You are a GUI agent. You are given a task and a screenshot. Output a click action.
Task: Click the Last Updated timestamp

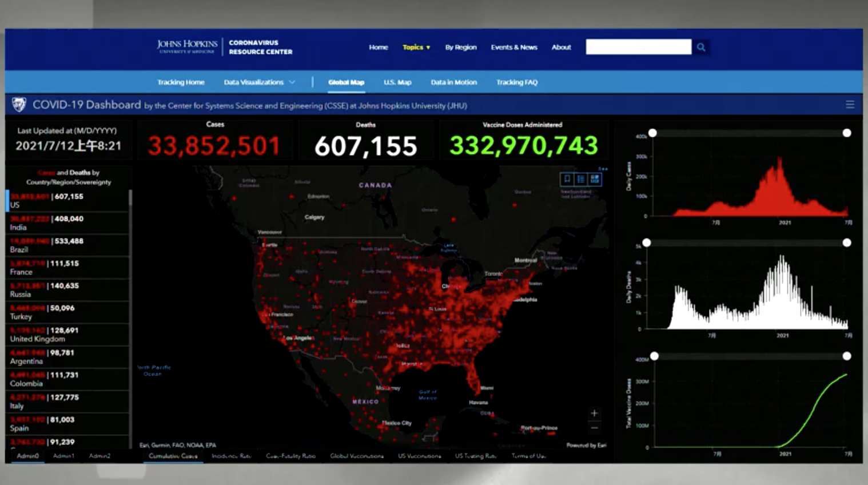coord(68,146)
